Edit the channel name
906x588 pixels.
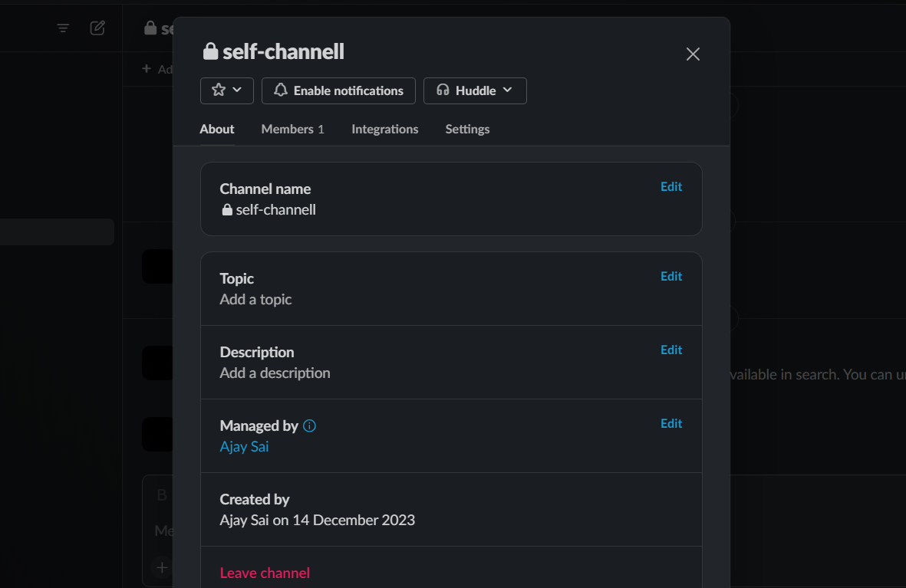click(x=671, y=186)
